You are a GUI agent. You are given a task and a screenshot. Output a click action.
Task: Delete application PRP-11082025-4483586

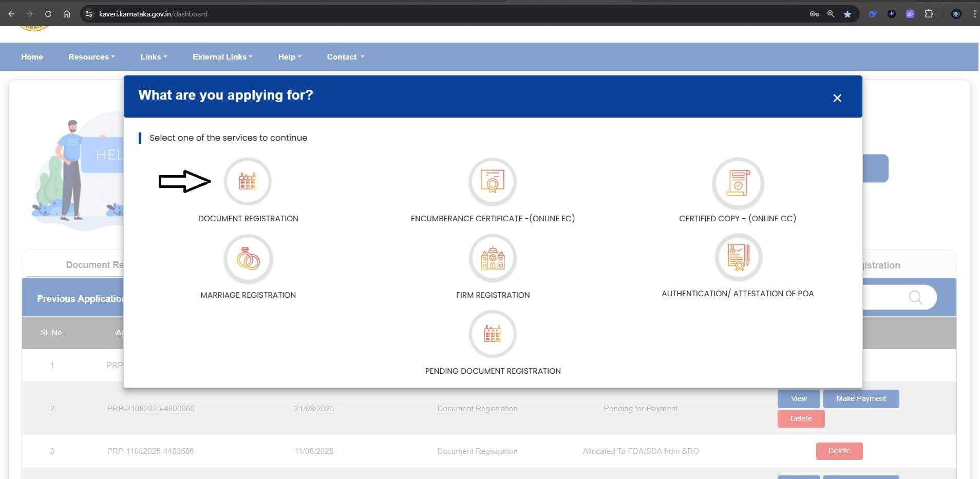click(839, 451)
